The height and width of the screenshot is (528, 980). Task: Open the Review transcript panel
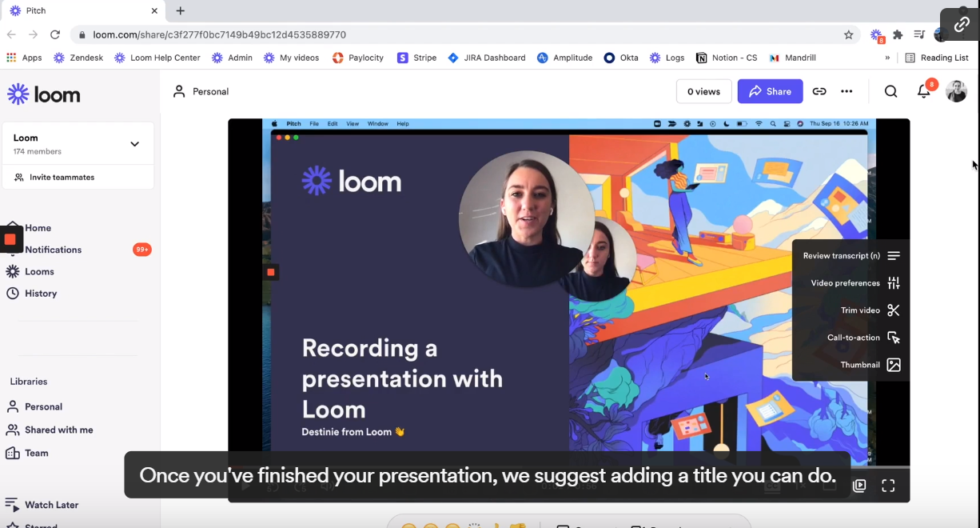pos(851,256)
